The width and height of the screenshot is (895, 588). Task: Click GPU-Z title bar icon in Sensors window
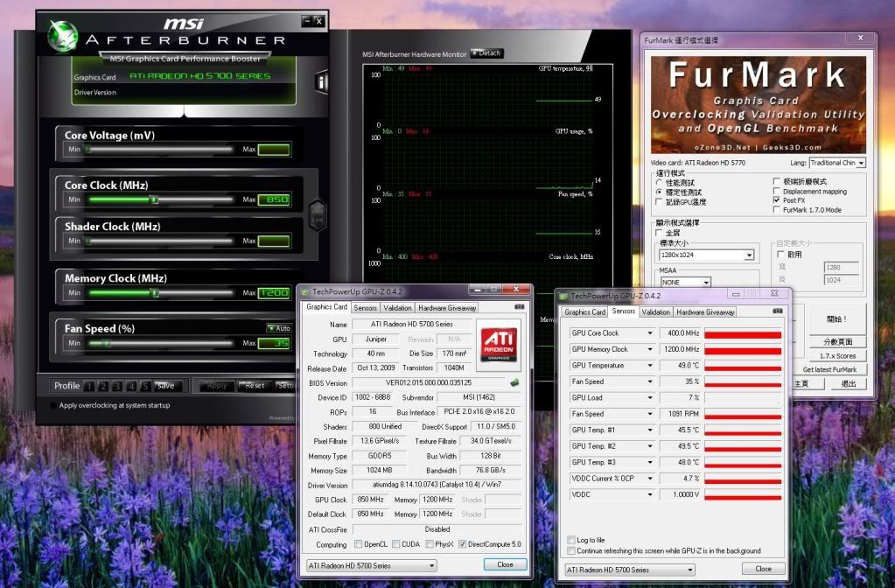[x=563, y=296]
